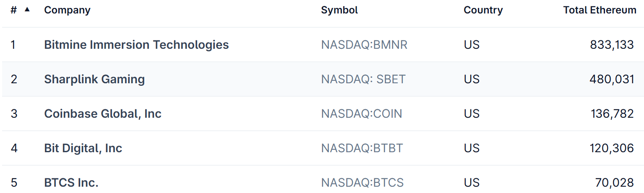Image resolution: width=644 pixels, height=193 pixels.
Task: Open Bit Digital, Inc company link
Action: 83,148
